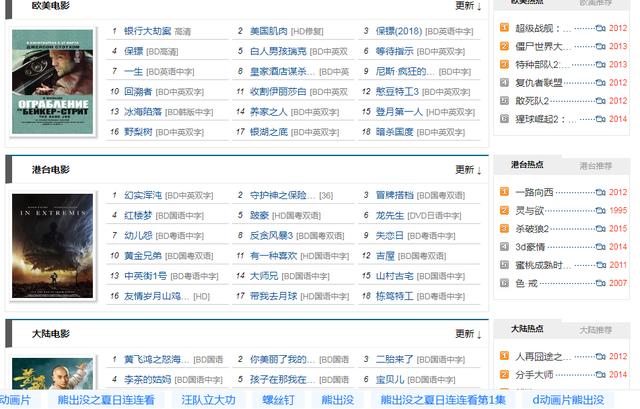
Task: Open the 反贪风暴3 movie link
Action: pos(271,236)
